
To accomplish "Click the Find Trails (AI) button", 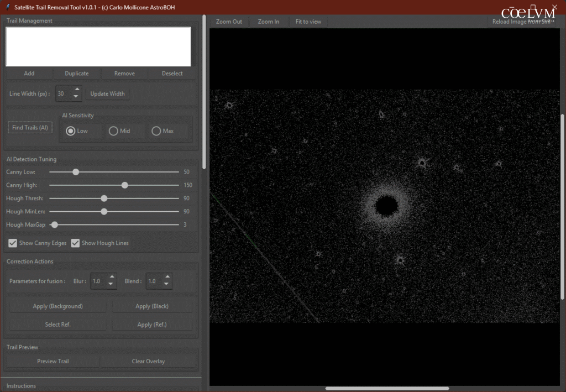I will [30, 128].
